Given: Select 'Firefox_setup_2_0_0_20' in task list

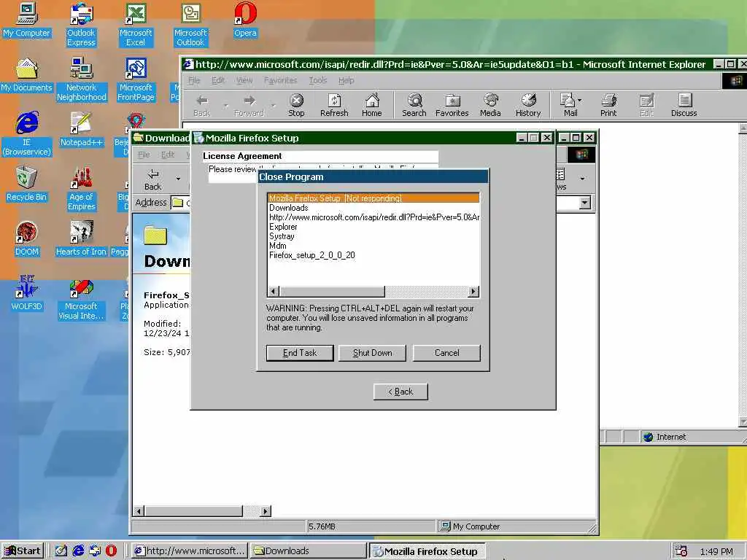Looking at the screenshot, I should pos(373,255).
